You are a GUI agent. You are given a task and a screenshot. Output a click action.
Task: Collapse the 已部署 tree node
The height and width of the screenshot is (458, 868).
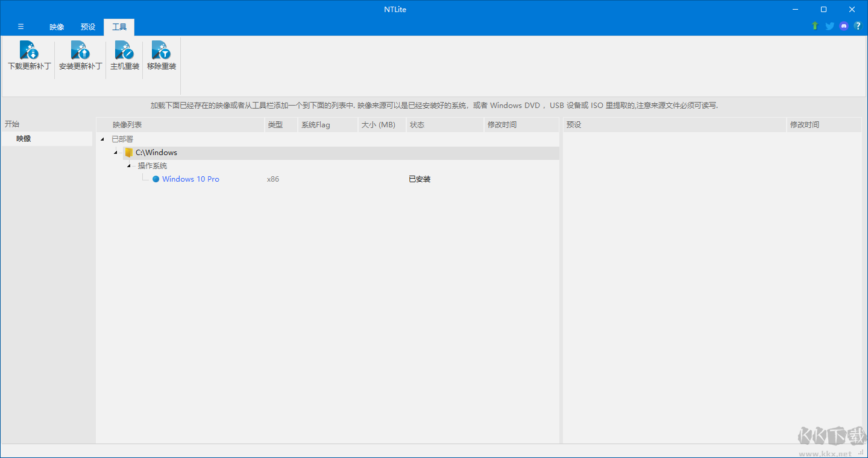click(102, 139)
